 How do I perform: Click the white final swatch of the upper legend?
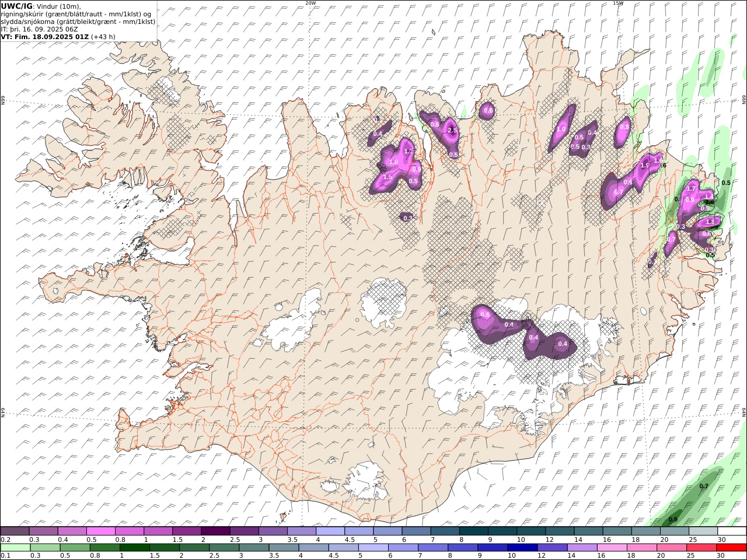(x=731, y=531)
